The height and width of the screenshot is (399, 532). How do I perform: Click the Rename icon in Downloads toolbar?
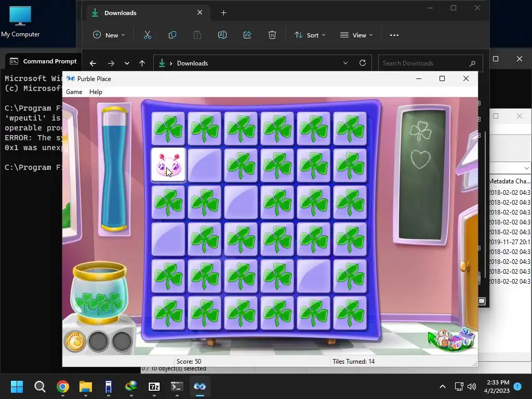(x=222, y=35)
